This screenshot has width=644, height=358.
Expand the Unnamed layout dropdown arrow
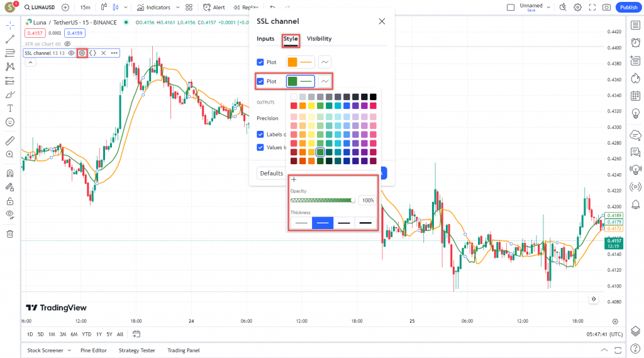(548, 8)
